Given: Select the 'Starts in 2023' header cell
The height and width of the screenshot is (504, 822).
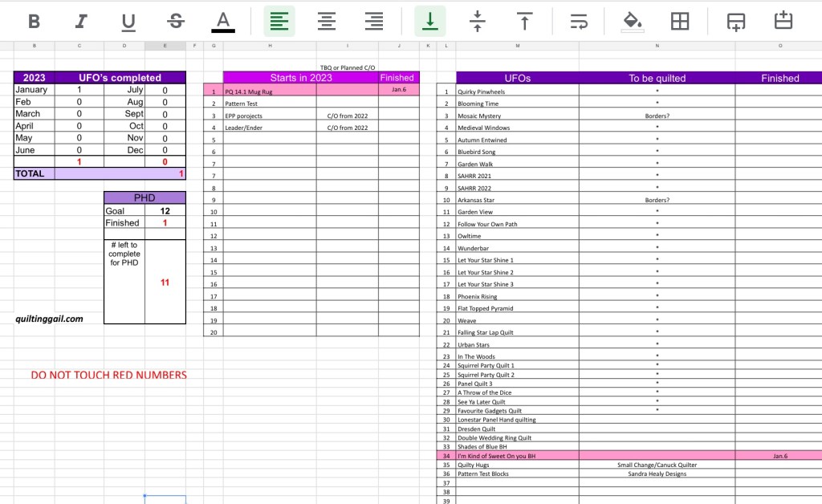Looking at the screenshot, I should pos(300,78).
